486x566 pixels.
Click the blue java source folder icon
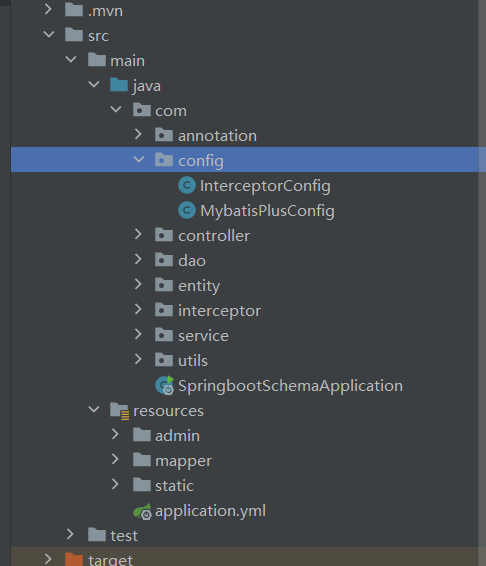tap(119, 85)
